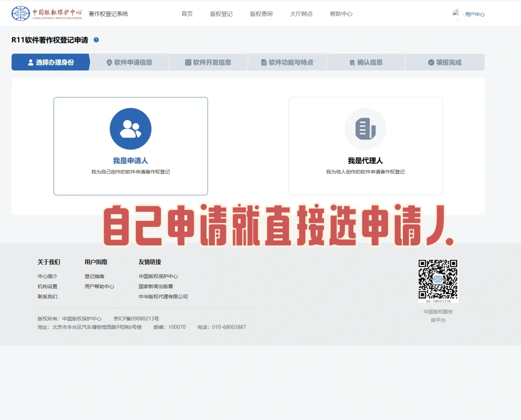This screenshot has width=521, height=420.
Task: Expand the 确认信息 step section
Action: pos(366,62)
